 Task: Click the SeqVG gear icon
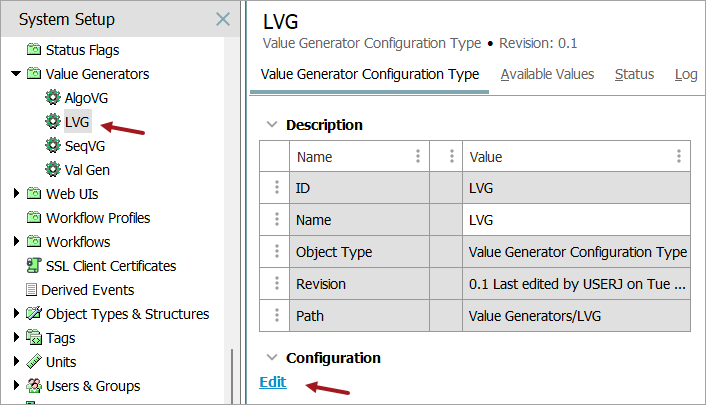tap(53, 145)
